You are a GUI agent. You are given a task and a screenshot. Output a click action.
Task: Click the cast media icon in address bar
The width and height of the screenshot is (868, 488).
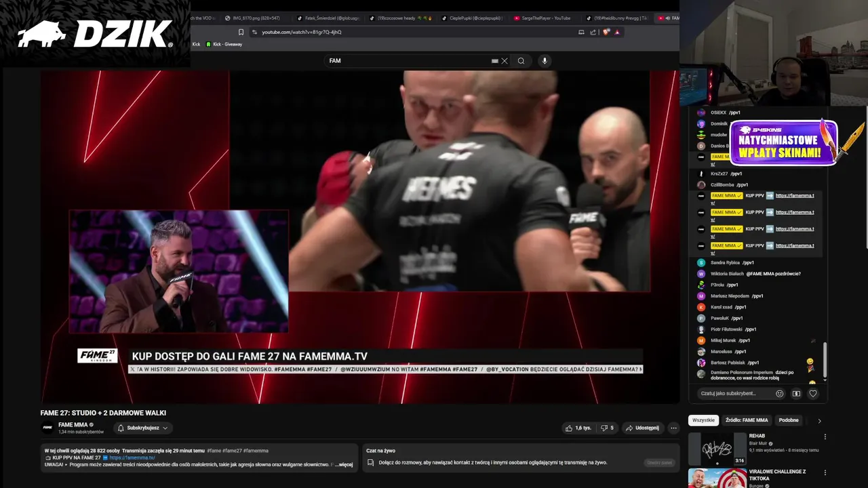581,32
